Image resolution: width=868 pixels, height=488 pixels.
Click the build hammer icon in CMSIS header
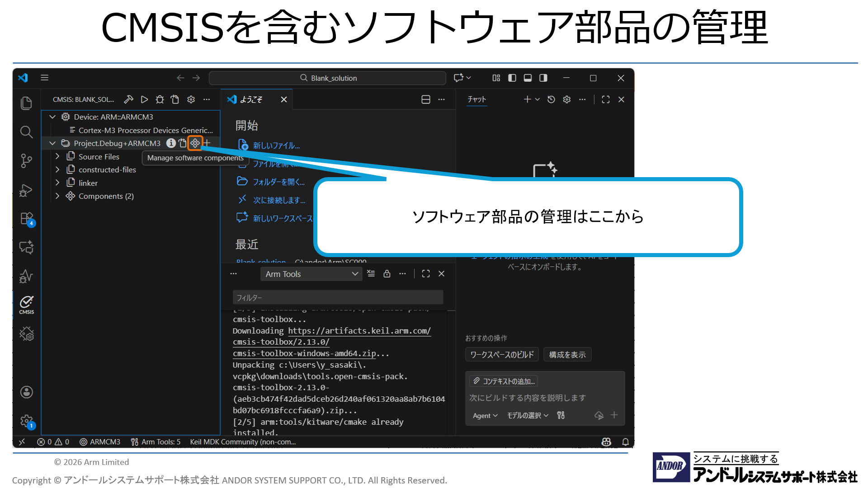point(129,99)
